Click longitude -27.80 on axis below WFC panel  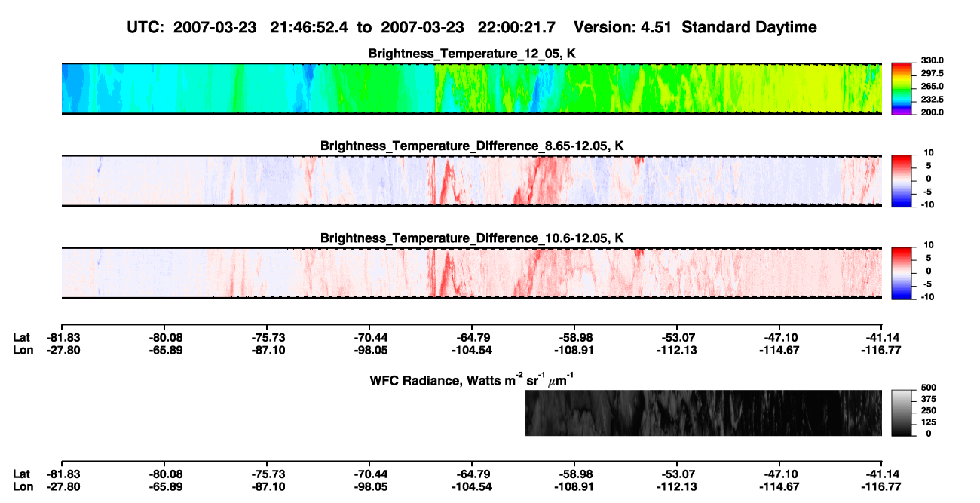pyautogui.click(x=62, y=486)
